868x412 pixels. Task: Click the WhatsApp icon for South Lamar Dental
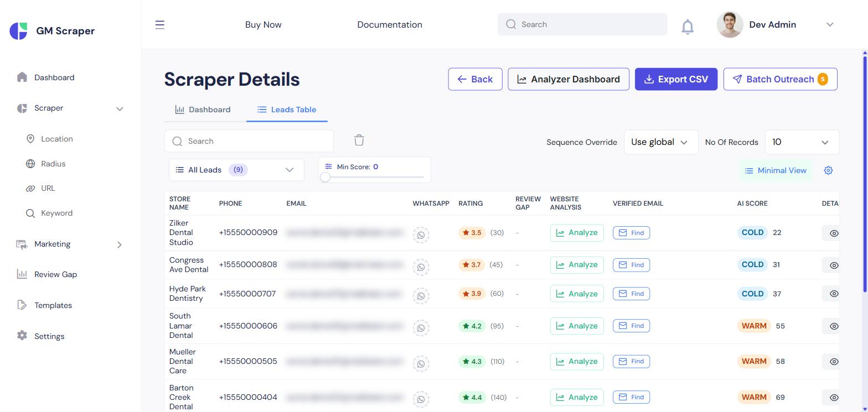pos(421,328)
